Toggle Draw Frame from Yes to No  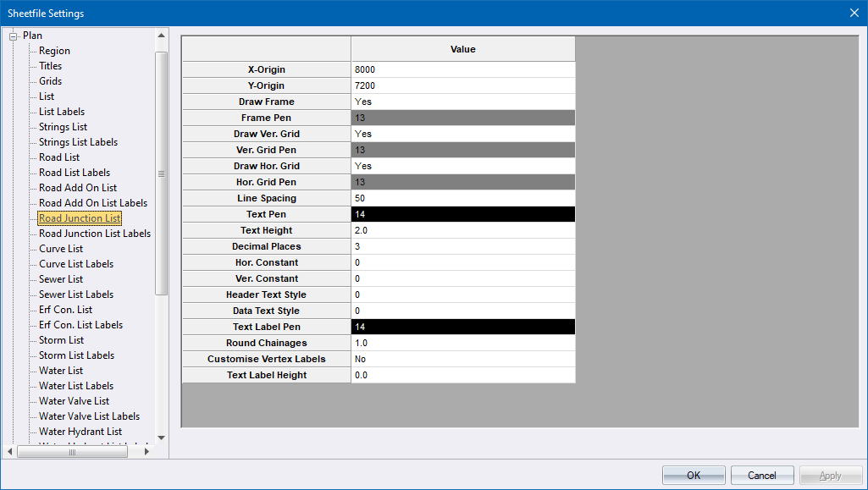pyautogui.click(x=462, y=101)
